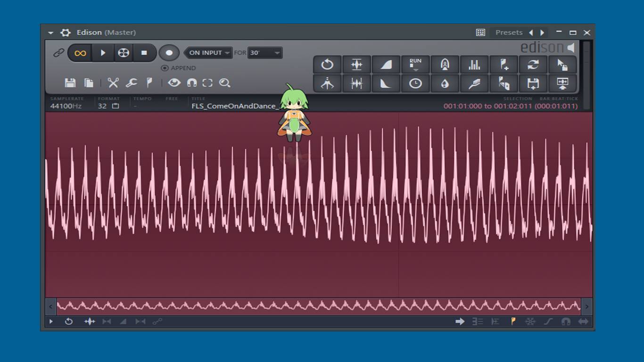
Task: Apply fade in with the rising ramp icon
Action: click(x=386, y=65)
